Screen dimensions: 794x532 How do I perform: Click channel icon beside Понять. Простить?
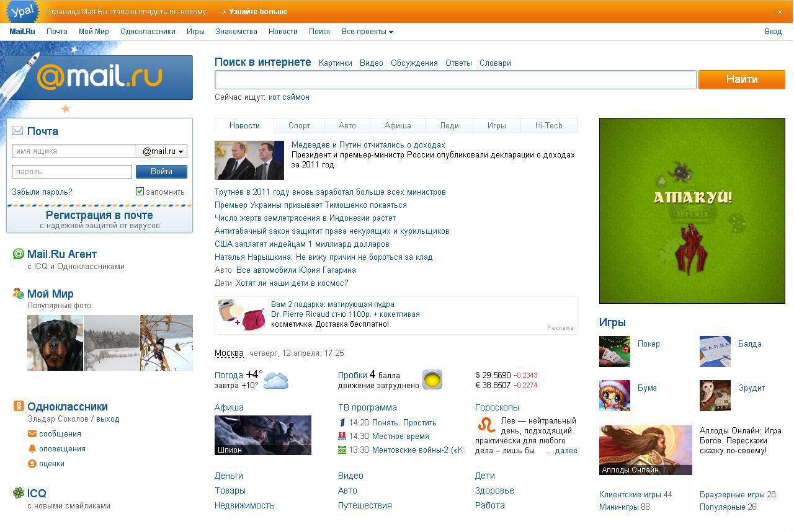tap(342, 422)
